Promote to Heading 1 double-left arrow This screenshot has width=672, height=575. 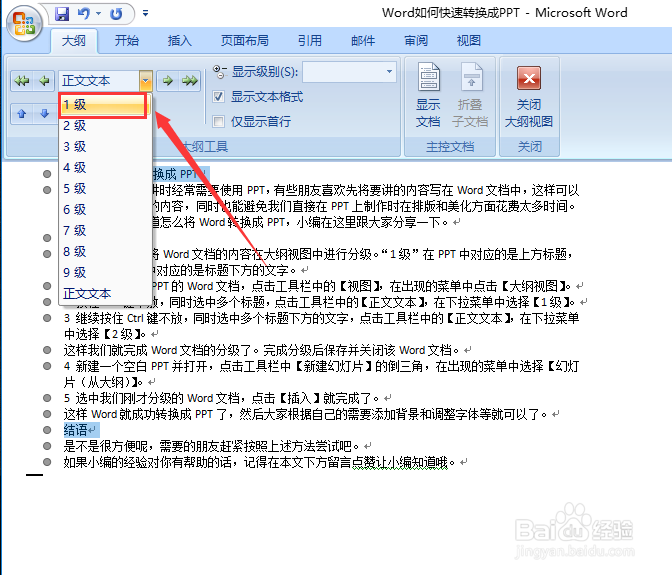(21, 81)
